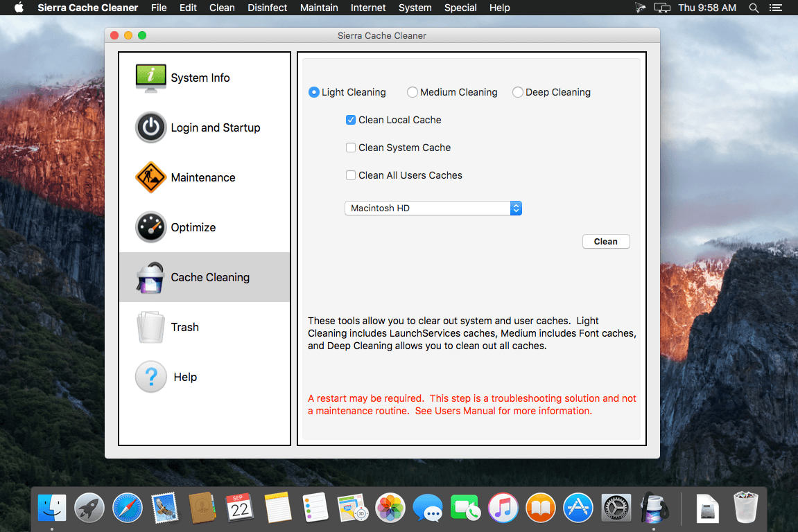Image resolution: width=798 pixels, height=532 pixels.
Task: Open Photos pinwheel icon in Dock
Action: [390, 508]
